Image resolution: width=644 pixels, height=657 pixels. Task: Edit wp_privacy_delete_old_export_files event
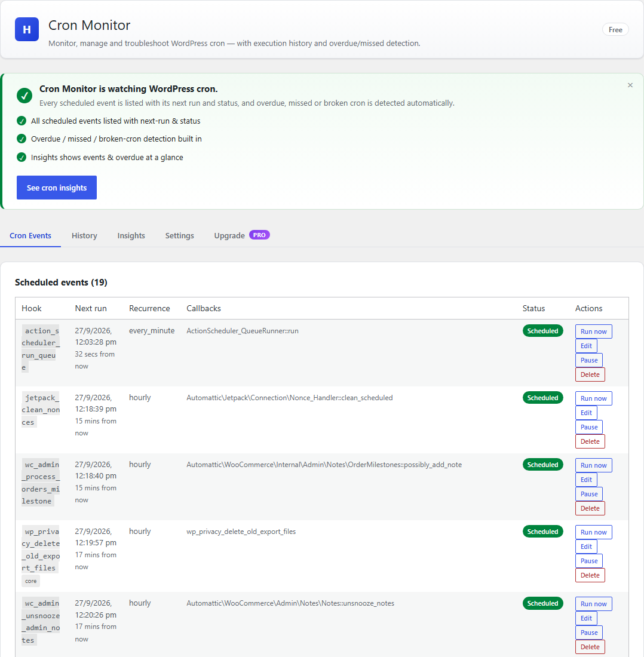(586, 547)
